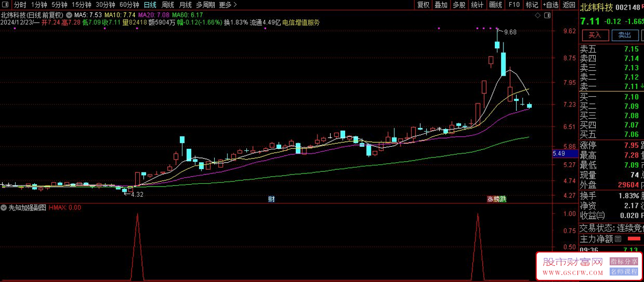Open the 多周期 multi-period view
The width and height of the screenshot is (644, 282).
point(206,5)
